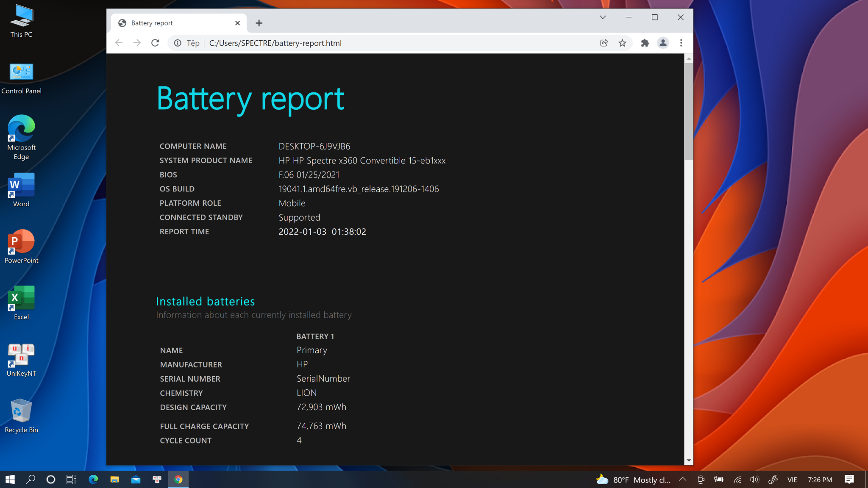868x488 pixels.
Task: Open a new tab with plus button
Action: click(x=259, y=23)
